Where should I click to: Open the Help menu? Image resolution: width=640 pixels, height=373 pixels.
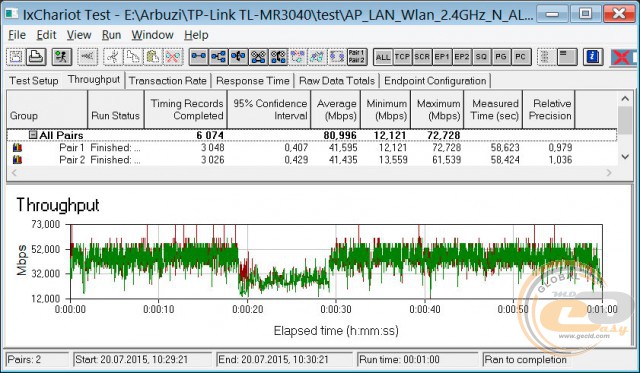pos(196,35)
